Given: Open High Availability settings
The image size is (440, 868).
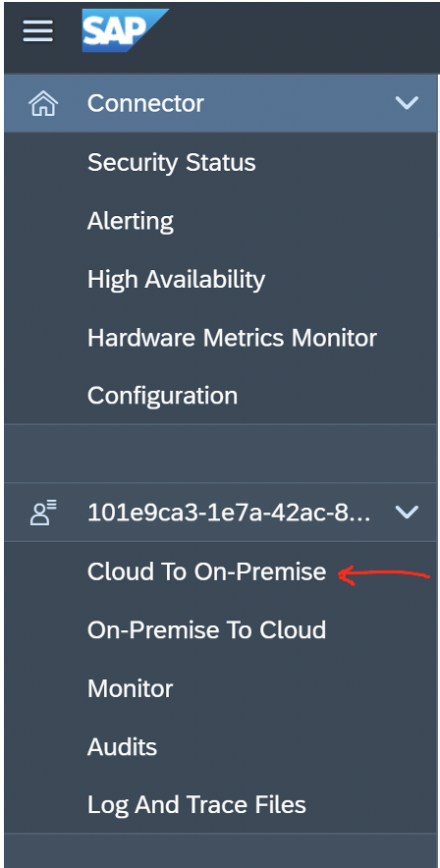Looking at the screenshot, I should click(x=176, y=279).
